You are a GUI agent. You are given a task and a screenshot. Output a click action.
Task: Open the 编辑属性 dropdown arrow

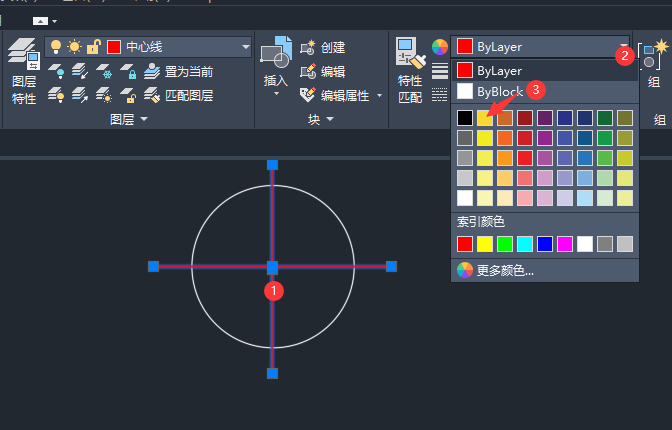point(380,96)
